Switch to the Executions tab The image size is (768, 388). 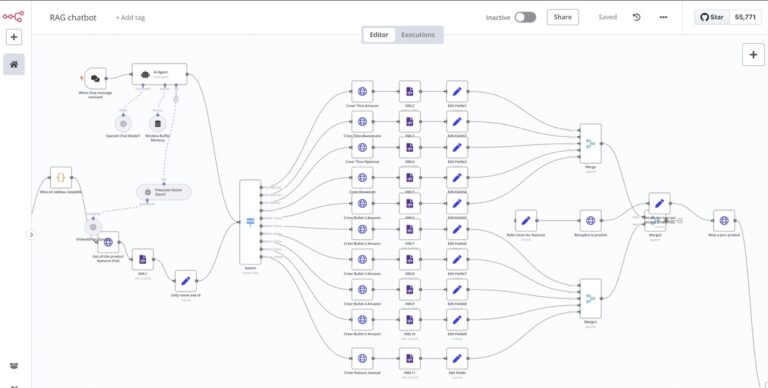click(x=418, y=35)
